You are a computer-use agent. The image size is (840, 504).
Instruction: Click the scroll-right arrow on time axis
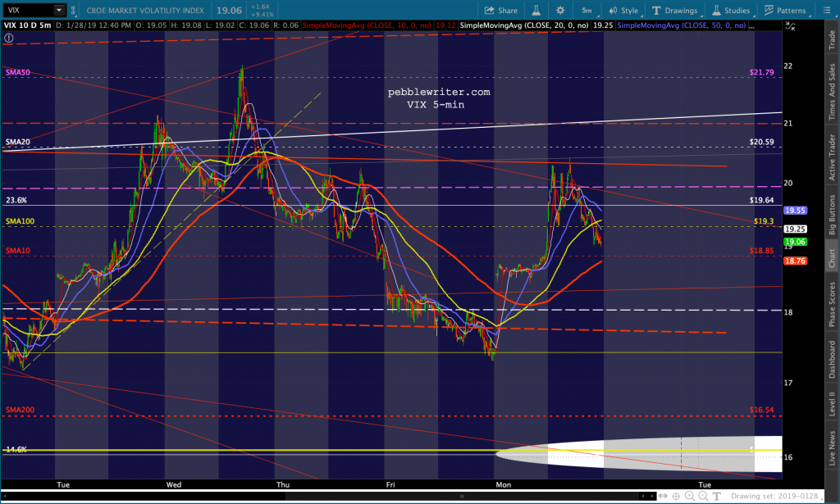[651, 496]
